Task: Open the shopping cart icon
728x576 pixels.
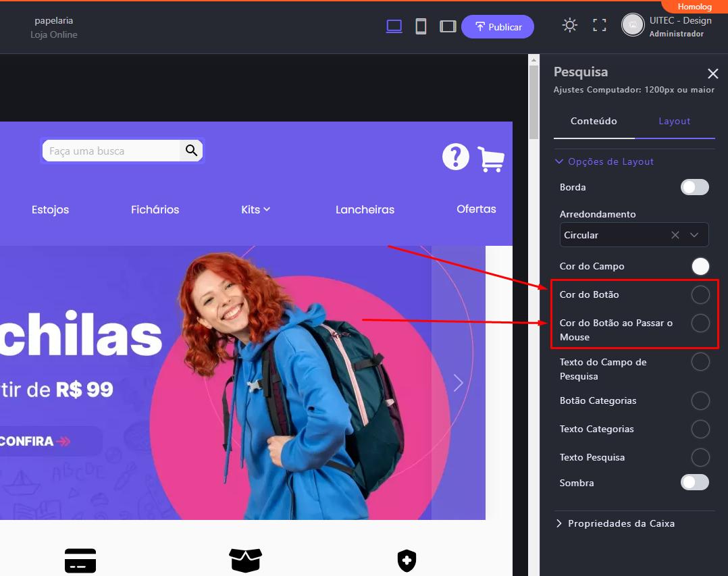Action: click(490, 159)
